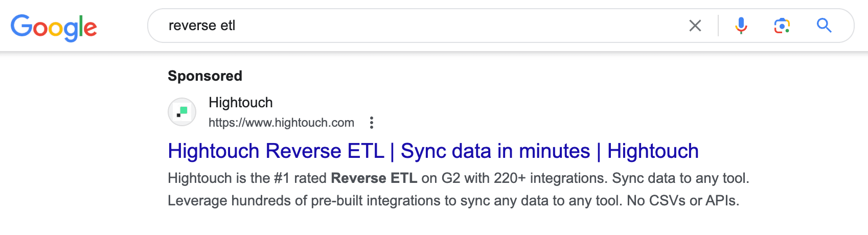Click "Sync data in minutes" in headline

click(495, 151)
